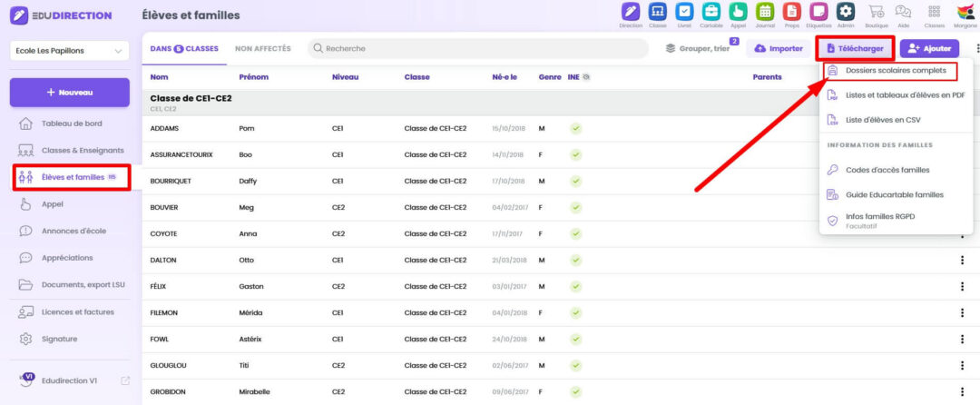Open the Classes grid icon

point(935,11)
